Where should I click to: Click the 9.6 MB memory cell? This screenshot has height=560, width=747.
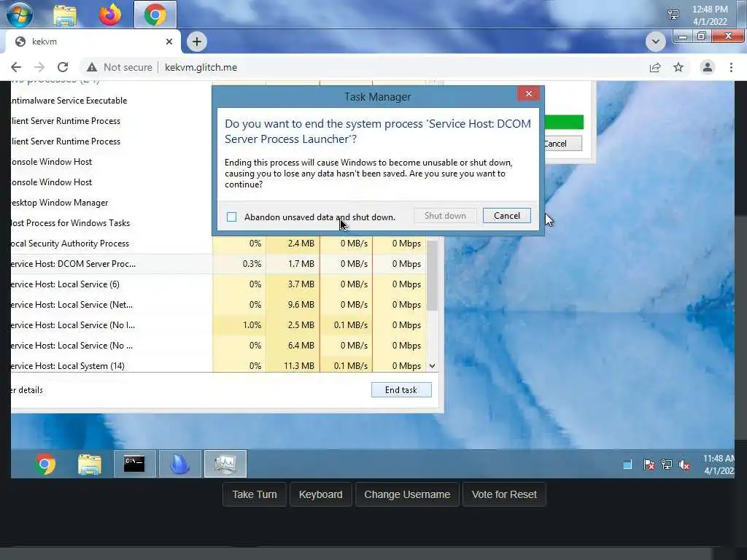click(293, 305)
